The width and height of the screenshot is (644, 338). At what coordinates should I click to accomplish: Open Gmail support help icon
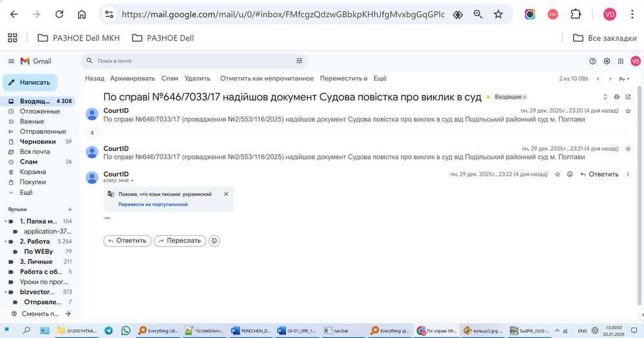592,61
